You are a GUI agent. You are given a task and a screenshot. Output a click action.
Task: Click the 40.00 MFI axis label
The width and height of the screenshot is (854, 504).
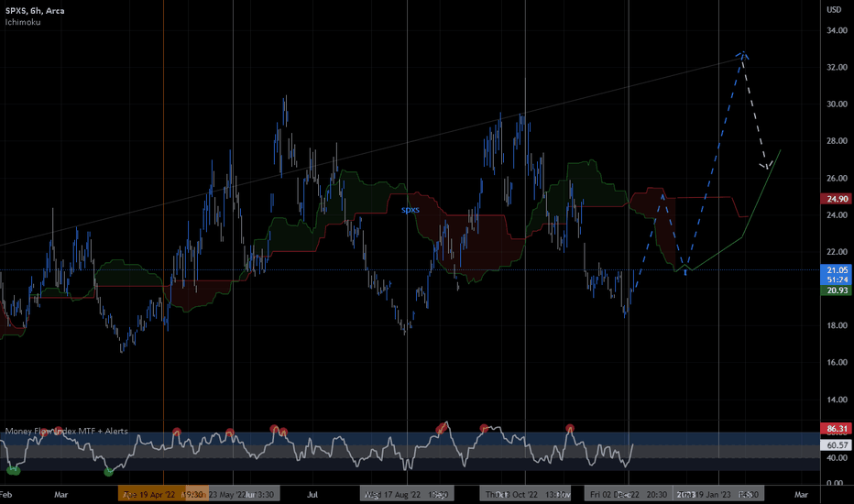[837, 458]
